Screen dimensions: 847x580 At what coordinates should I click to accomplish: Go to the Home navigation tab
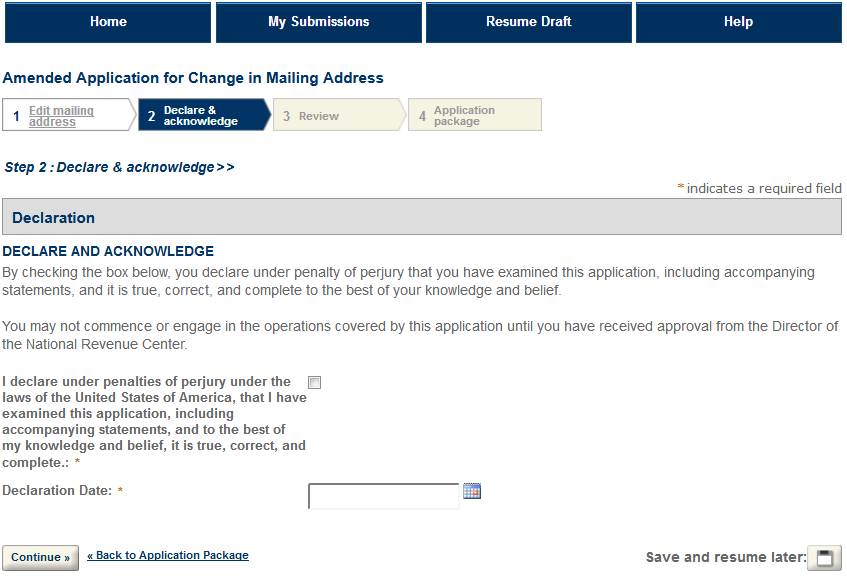click(x=108, y=22)
